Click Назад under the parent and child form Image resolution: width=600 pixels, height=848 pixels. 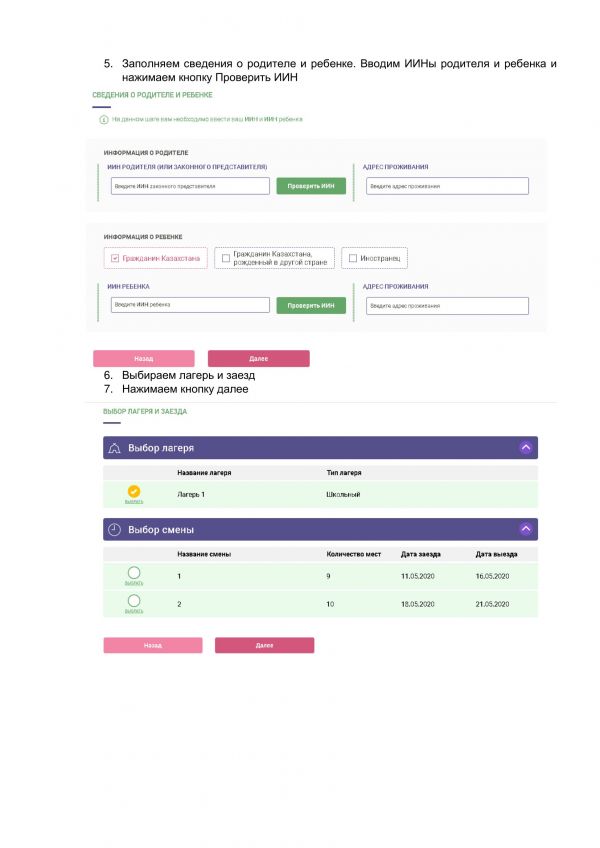click(x=143, y=358)
